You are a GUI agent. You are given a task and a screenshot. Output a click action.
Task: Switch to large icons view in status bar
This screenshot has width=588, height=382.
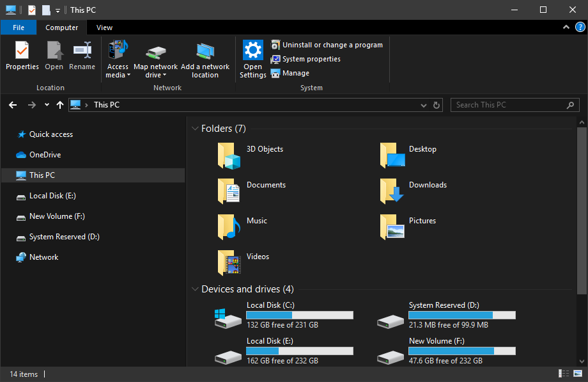578,374
